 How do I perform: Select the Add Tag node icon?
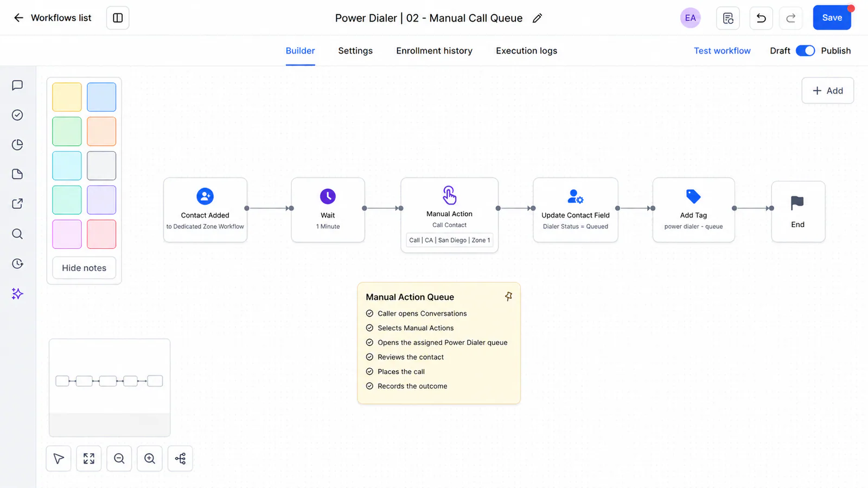(693, 196)
